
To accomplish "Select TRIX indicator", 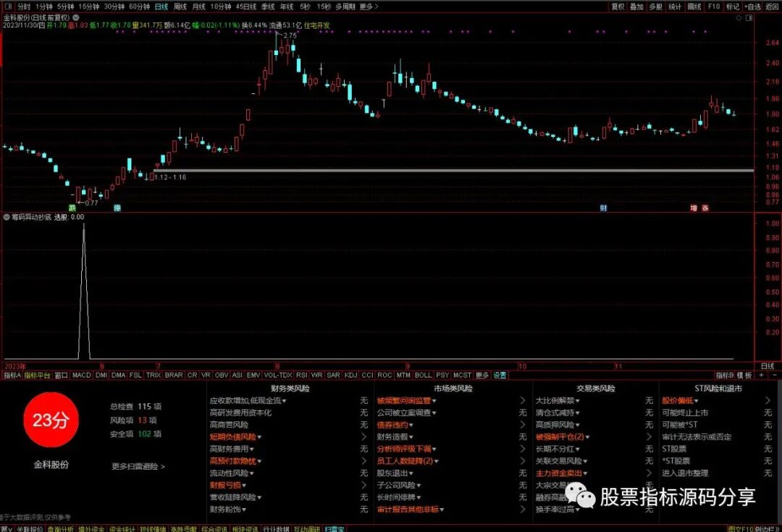I will (x=153, y=375).
